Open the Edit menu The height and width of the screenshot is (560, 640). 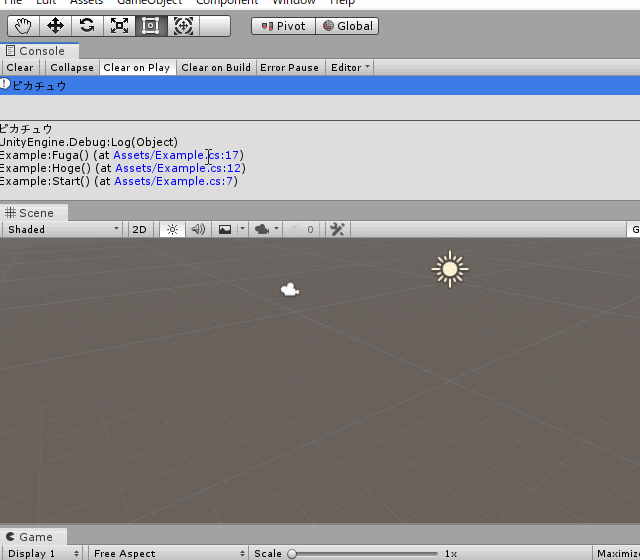46,2
